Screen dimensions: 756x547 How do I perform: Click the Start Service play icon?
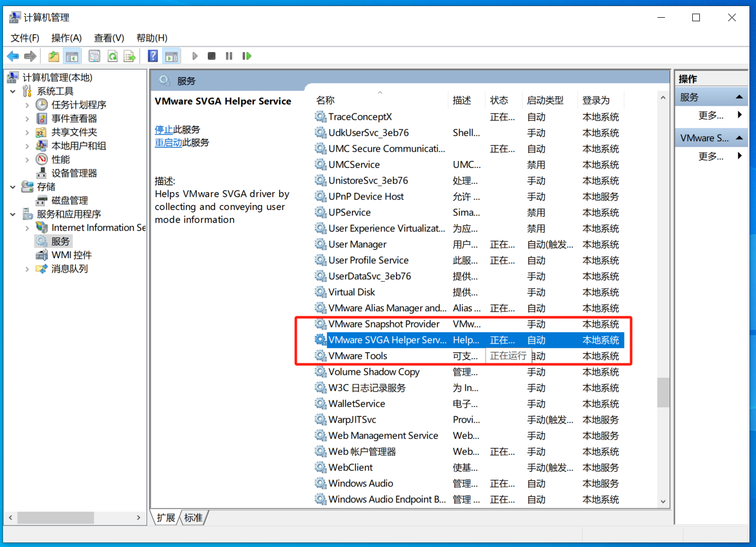[x=195, y=56]
